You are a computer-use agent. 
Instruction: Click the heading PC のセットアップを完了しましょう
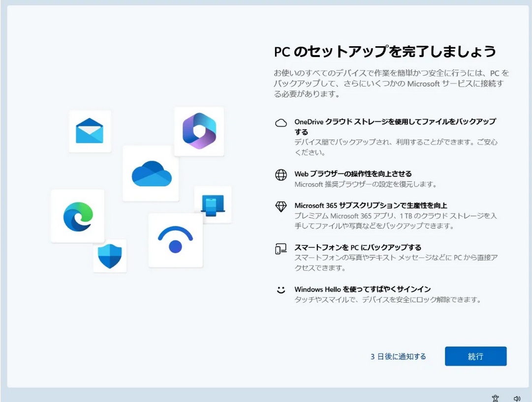(x=385, y=51)
